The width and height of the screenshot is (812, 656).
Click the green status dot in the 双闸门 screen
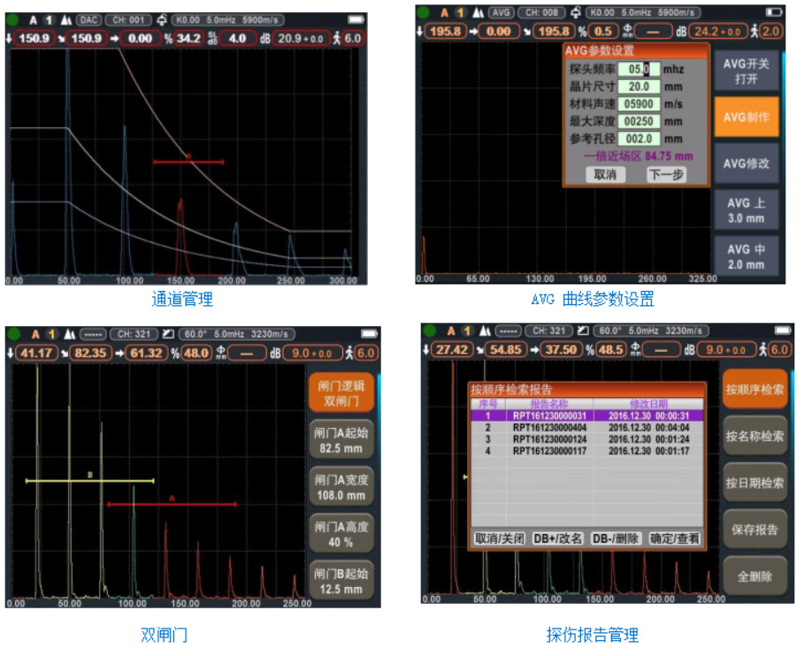coord(13,334)
